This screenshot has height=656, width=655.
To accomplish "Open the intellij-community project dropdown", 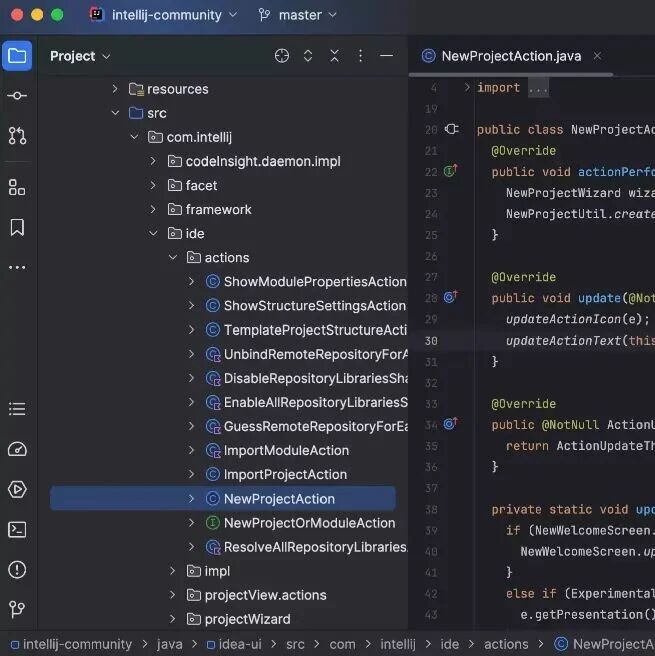I will (164, 15).
